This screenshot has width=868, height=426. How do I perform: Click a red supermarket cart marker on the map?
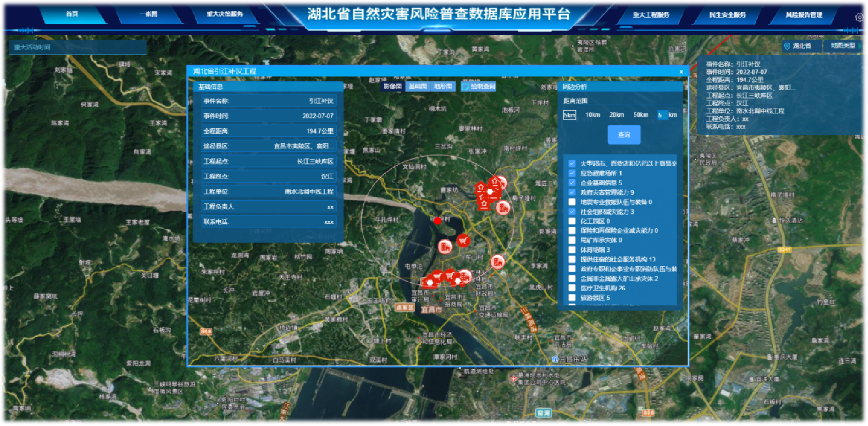[463, 240]
